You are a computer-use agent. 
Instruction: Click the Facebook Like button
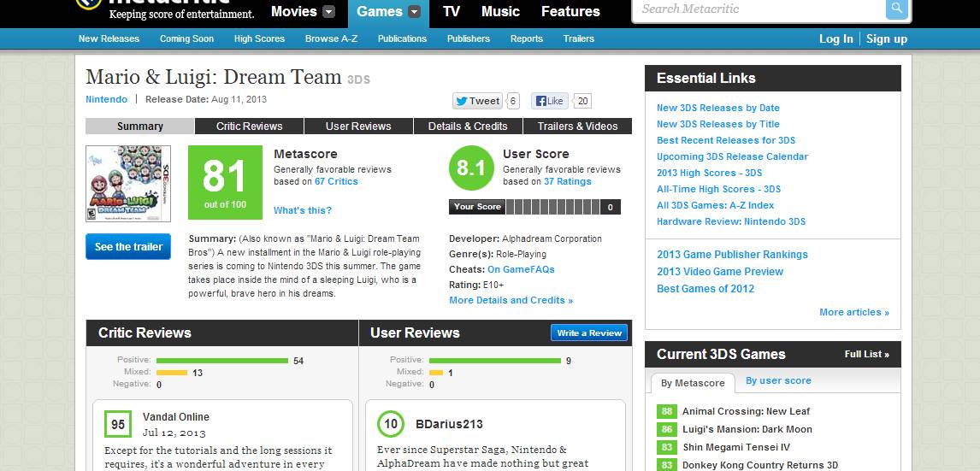550,101
